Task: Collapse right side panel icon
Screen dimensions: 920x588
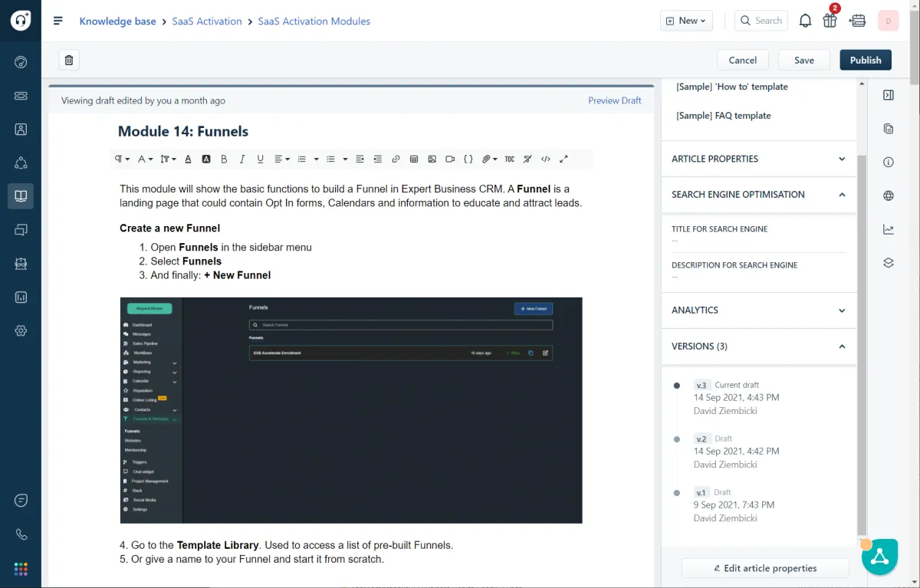Action: (889, 95)
